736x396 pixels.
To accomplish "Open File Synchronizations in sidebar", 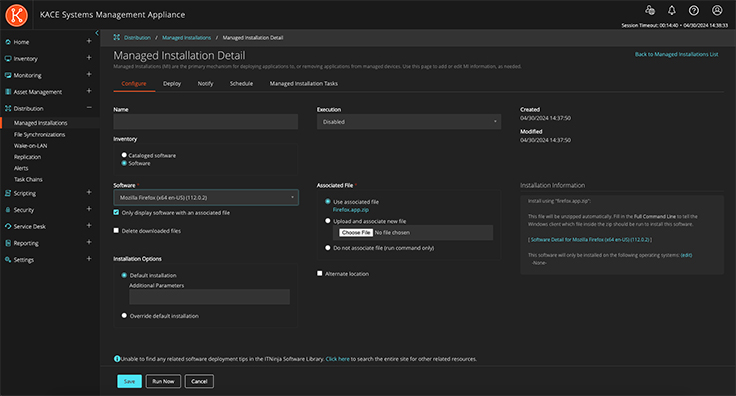I will 39,135.
